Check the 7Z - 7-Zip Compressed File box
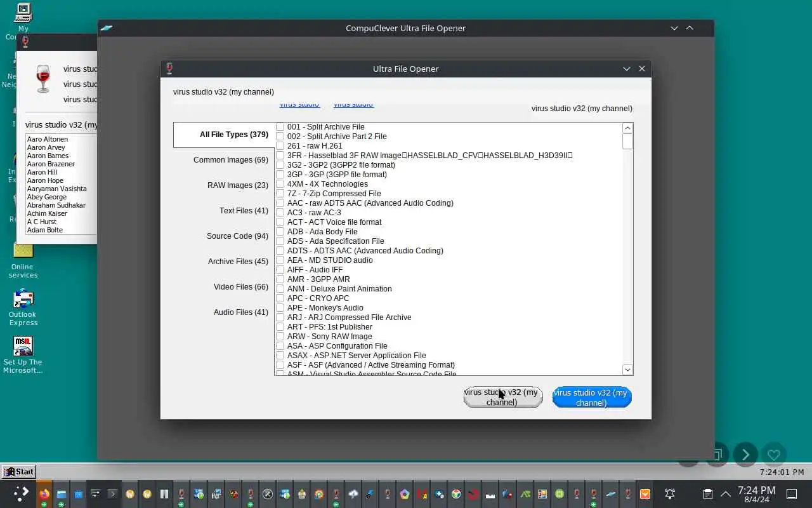Image resolution: width=812 pixels, height=508 pixels. coord(280,194)
